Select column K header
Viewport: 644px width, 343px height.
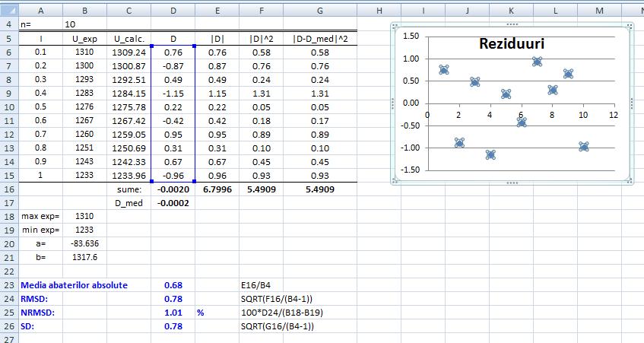click(512, 11)
